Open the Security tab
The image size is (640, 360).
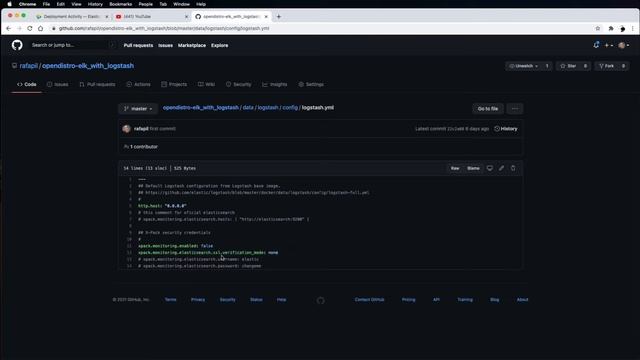(239, 84)
